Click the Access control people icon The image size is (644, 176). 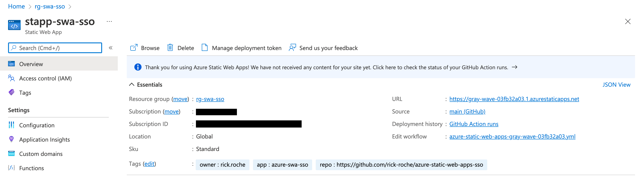point(11,78)
